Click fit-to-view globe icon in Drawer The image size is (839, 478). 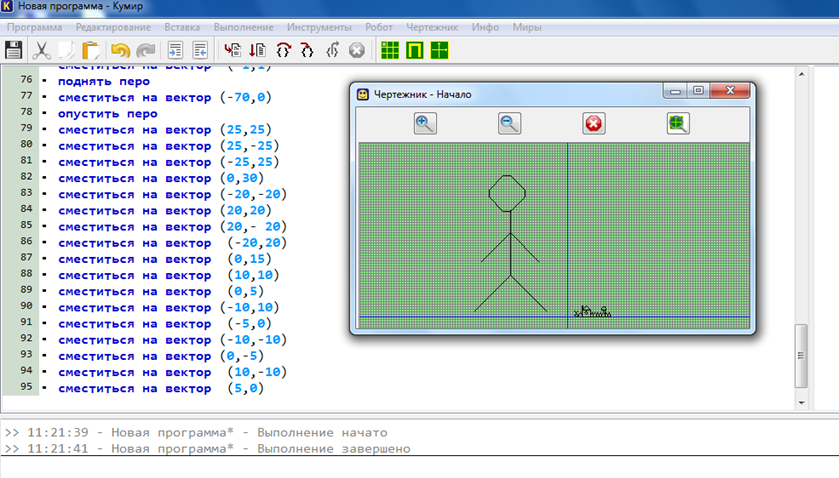coord(678,124)
